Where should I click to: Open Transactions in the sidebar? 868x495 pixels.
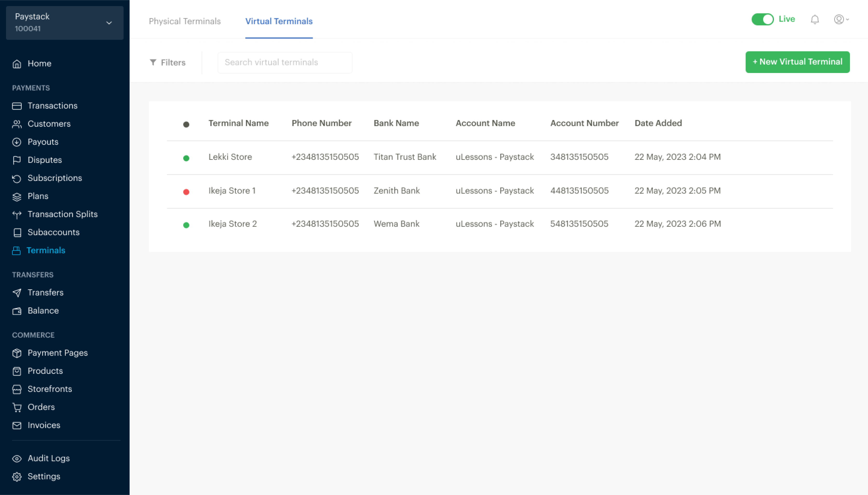tap(52, 106)
